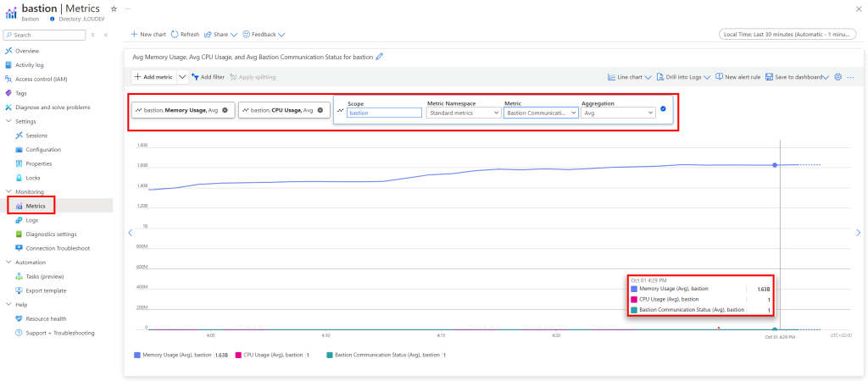Go to Access control (IAM)
Viewport: 868px width, 381px height.
(41, 79)
